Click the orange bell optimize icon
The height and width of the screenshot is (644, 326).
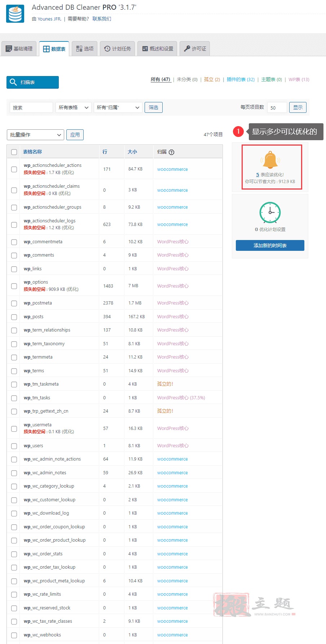pyautogui.click(x=270, y=160)
